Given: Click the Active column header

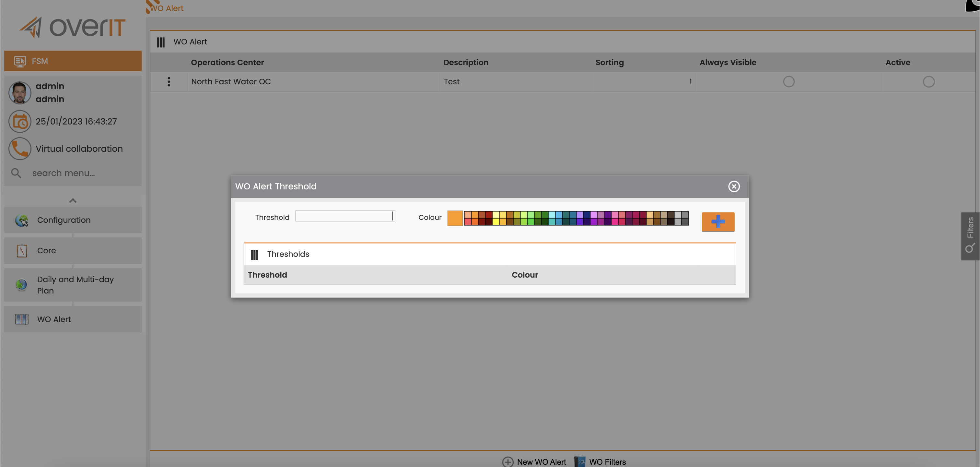Looking at the screenshot, I should tap(898, 62).
